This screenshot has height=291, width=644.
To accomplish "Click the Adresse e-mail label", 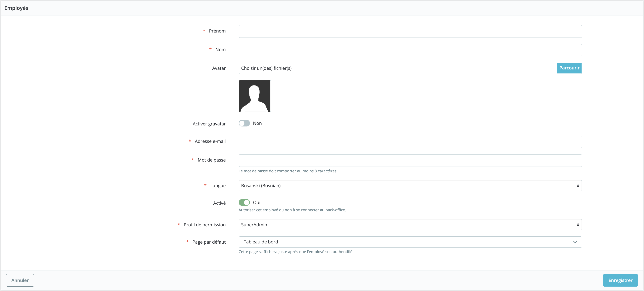I will tap(210, 141).
